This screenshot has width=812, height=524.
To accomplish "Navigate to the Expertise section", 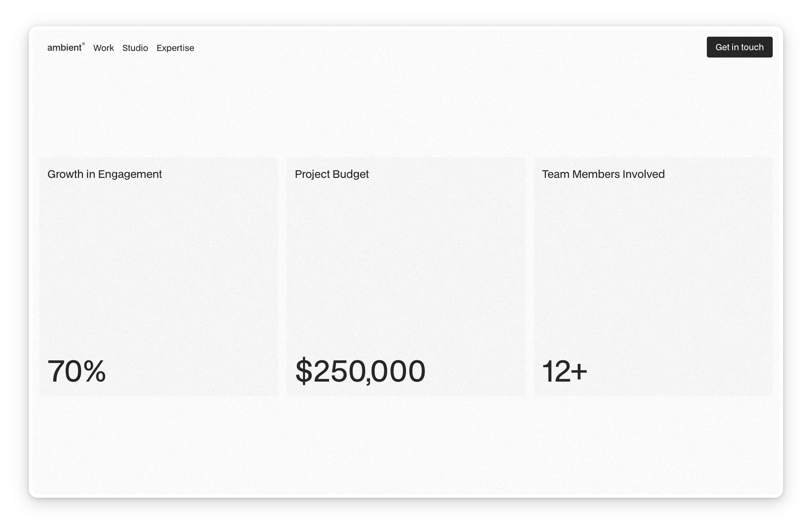I will tap(175, 48).
